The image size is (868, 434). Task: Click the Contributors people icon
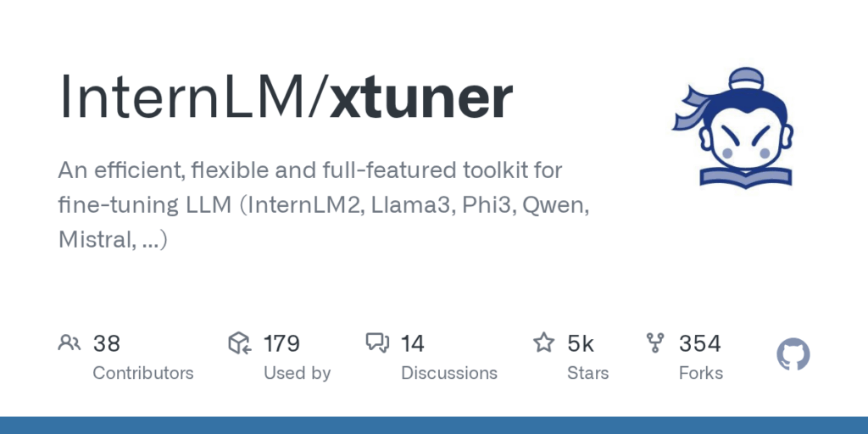click(70, 343)
